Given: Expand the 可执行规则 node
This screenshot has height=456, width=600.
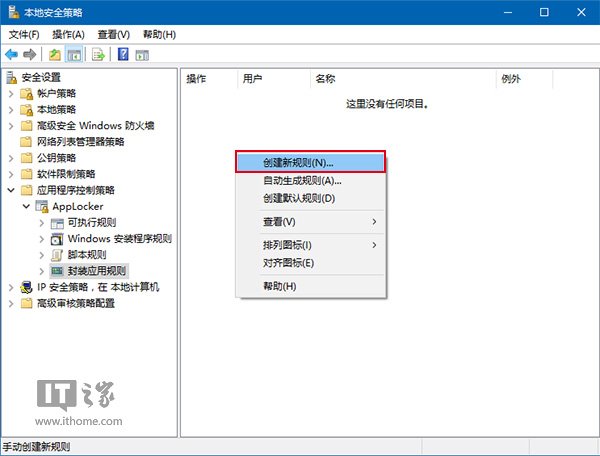Looking at the screenshot, I should (x=42, y=223).
